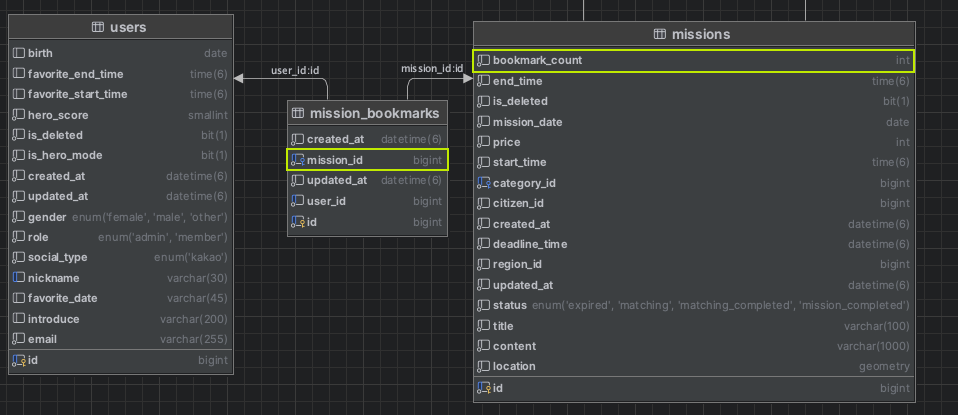958x415 pixels.
Task: Click column icon next to nickname
Action: click(18, 278)
